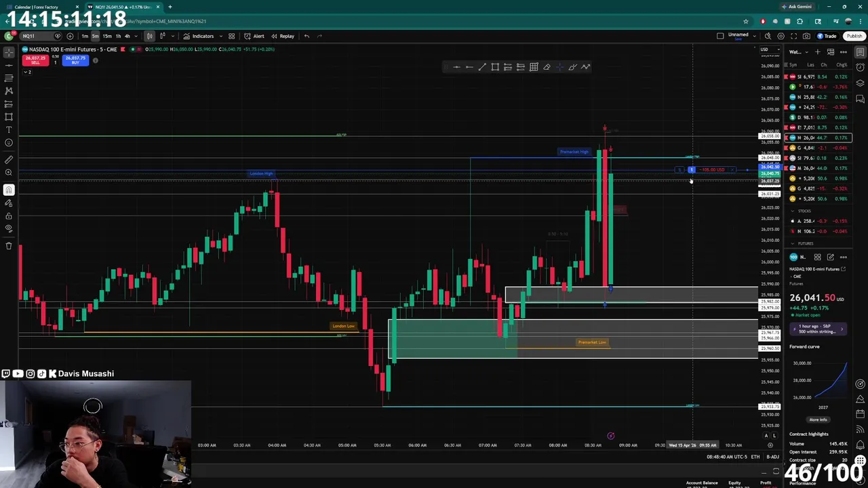The height and width of the screenshot is (488, 868).
Task: Open the Alerts clock icon in right sidebar
Action: 861,67
